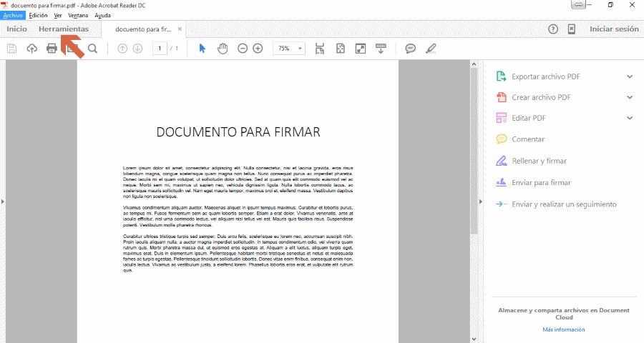This screenshot has height=343, width=644.
Task: Select the docuemto para fir... document tab
Action: pyautogui.click(x=143, y=29)
